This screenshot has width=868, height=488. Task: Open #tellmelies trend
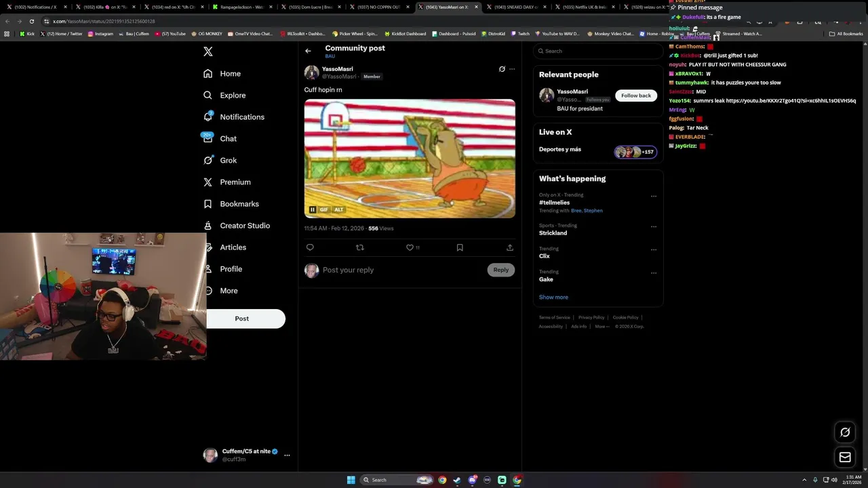click(554, 203)
